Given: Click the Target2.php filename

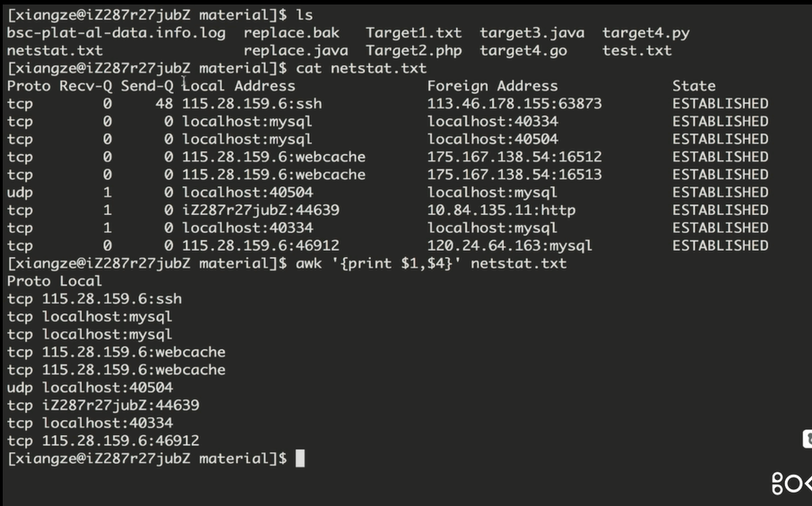Looking at the screenshot, I should click(414, 51).
